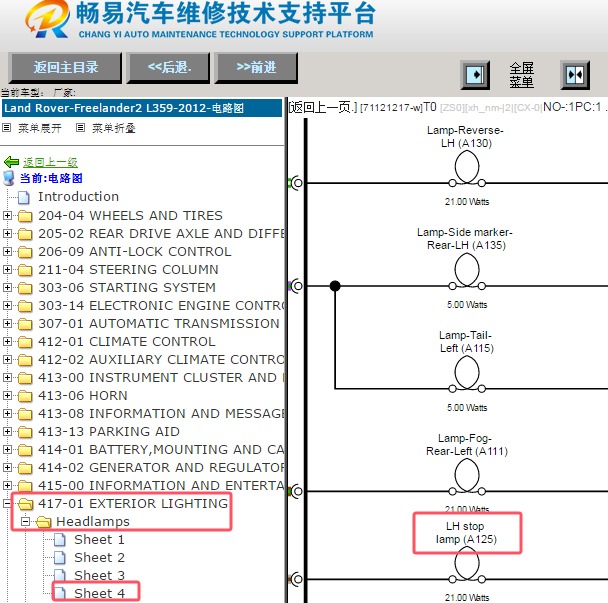The image size is (608, 603).
Task: Click the connector pin on Reverse lamp wire
Action: (296, 183)
